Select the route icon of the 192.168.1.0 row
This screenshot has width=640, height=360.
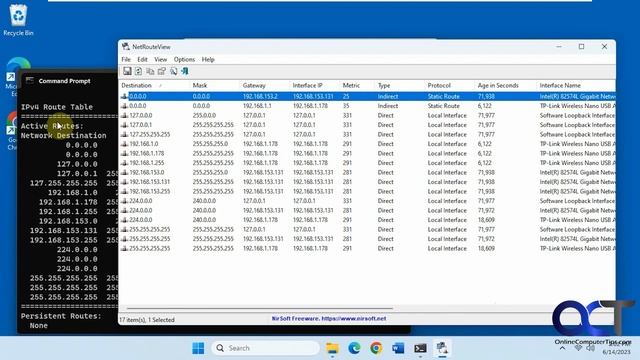(x=124, y=144)
